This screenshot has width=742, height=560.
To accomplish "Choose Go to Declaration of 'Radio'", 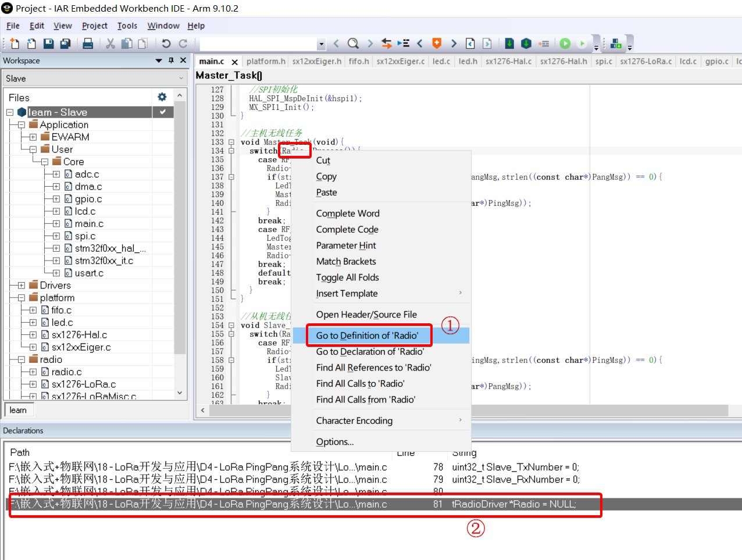I will (x=370, y=352).
